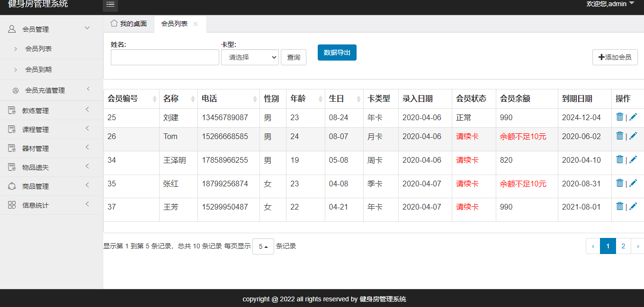Expand the 信息统计 menu chevron
Screen dimensions: 644x307
[x=87, y=204]
